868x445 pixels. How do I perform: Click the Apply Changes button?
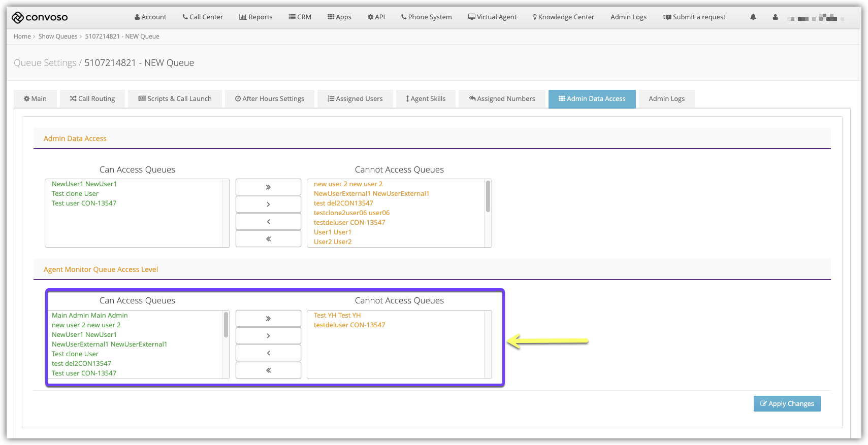[x=787, y=404]
